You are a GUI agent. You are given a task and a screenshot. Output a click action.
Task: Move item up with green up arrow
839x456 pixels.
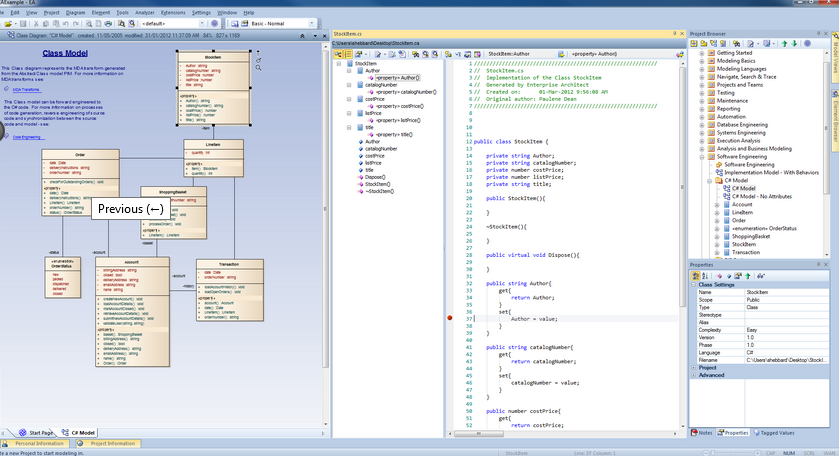point(784,43)
